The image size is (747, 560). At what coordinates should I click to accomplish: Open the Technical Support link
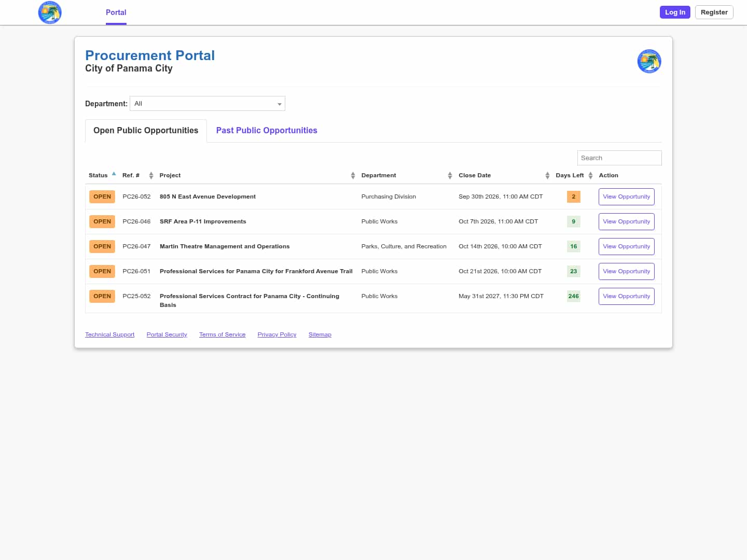[110, 334]
